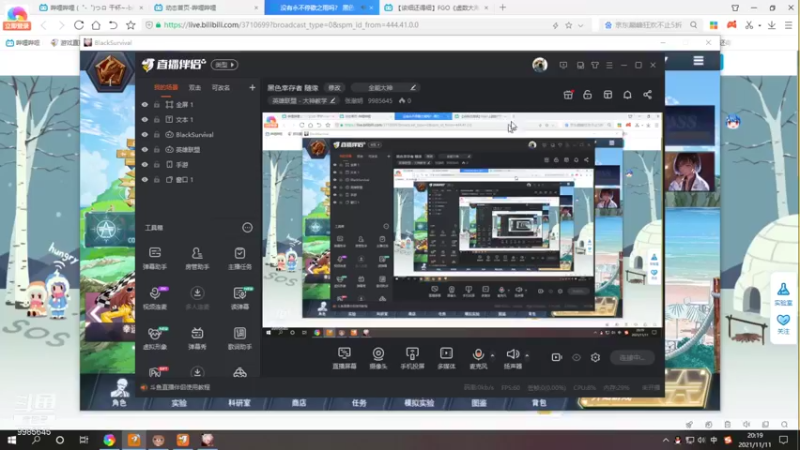This screenshot has height=450, width=800.
Task: Add a new scene with the plus button
Action: point(252,88)
